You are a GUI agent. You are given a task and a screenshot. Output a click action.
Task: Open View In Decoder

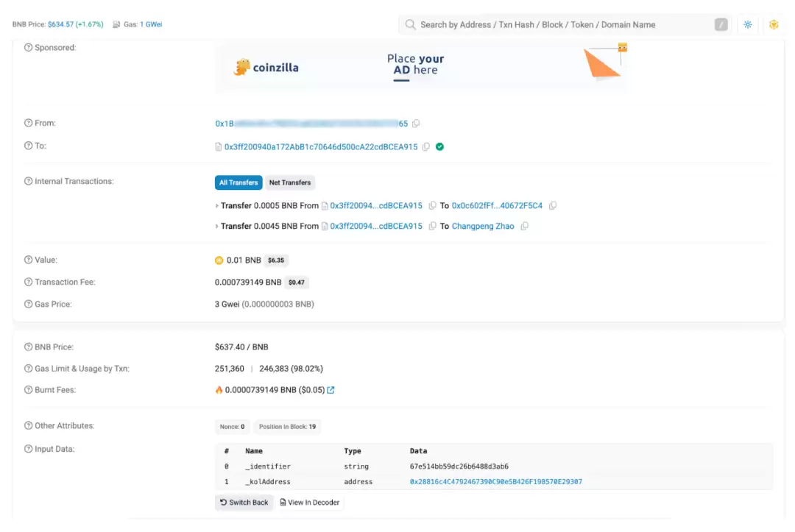tap(310, 503)
